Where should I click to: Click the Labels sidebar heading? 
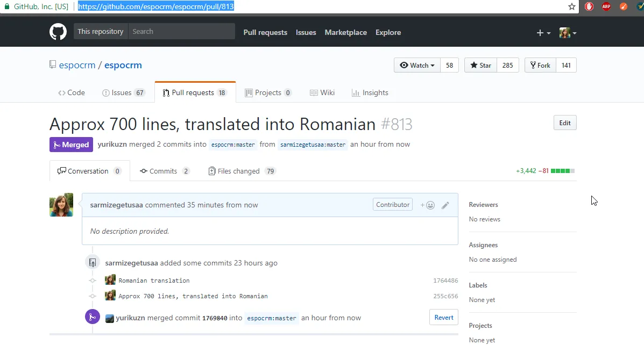[478, 285]
